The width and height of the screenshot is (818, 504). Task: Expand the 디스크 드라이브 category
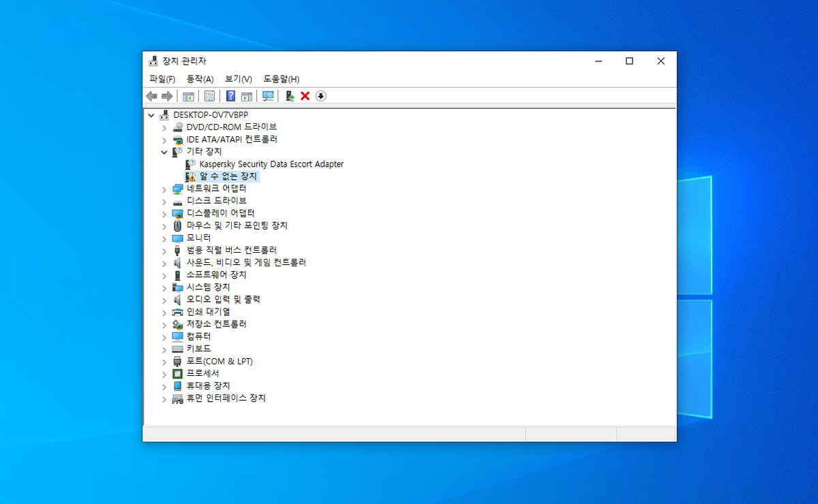click(164, 202)
